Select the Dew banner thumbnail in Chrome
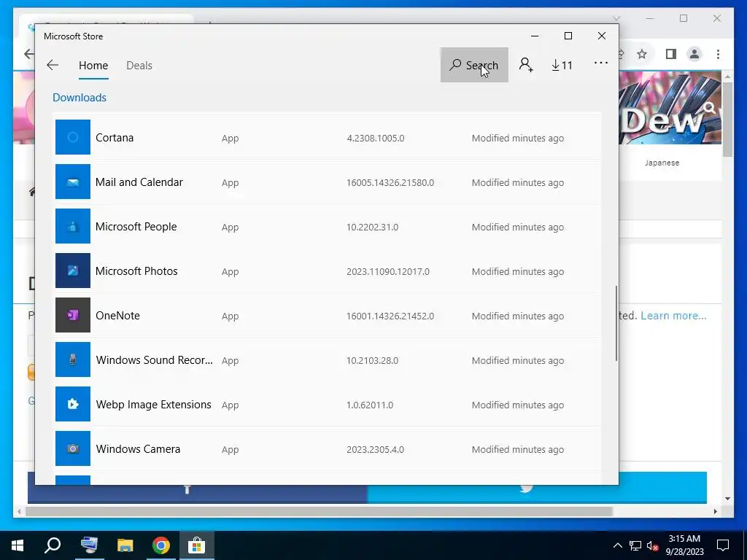Image resolution: width=747 pixels, height=560 pixels. click(x=670, y=108)
